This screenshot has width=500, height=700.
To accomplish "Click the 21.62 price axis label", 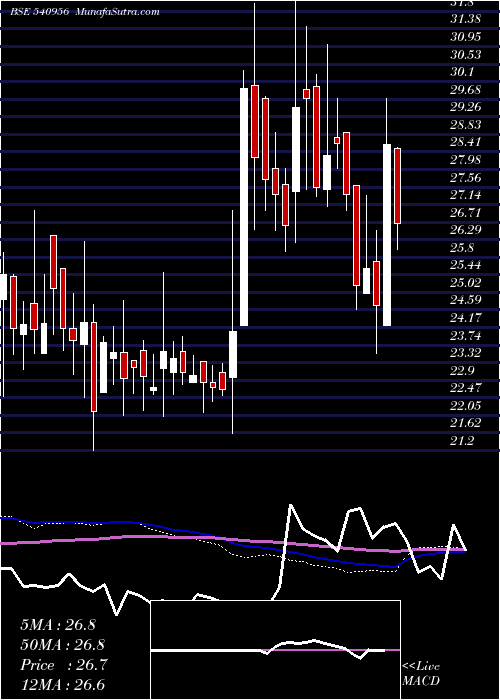I will (466, 423).
